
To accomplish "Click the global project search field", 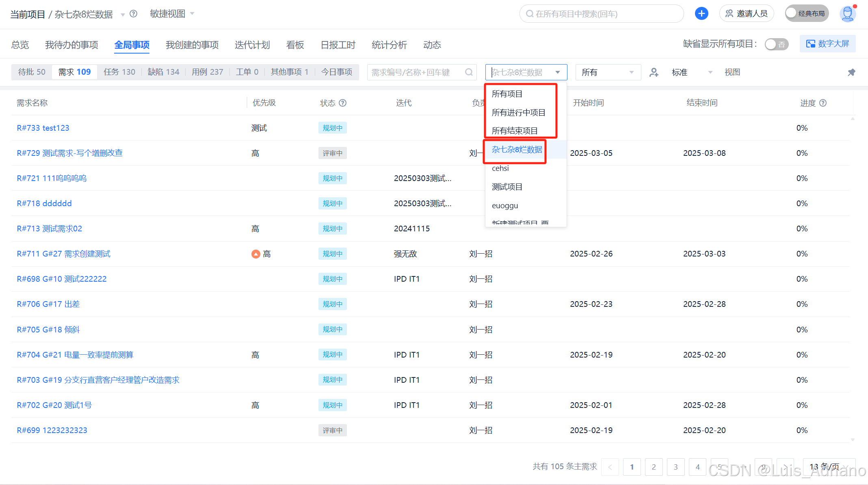I will click(601, 14).
